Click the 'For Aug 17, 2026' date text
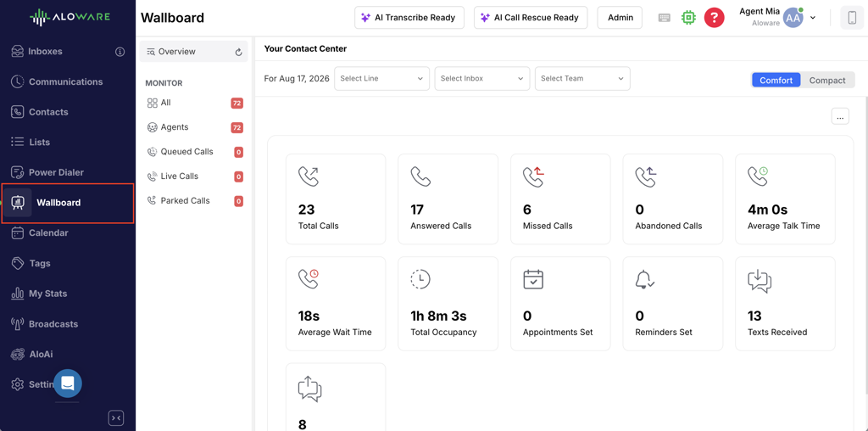This screenshot has height=431, width=868. coord(297,79)
